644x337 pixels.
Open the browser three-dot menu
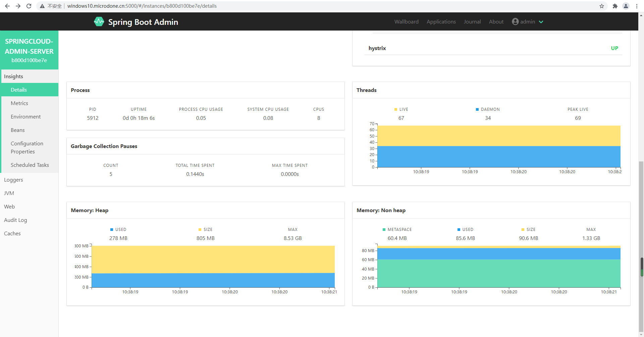click(x=637, y=6)
